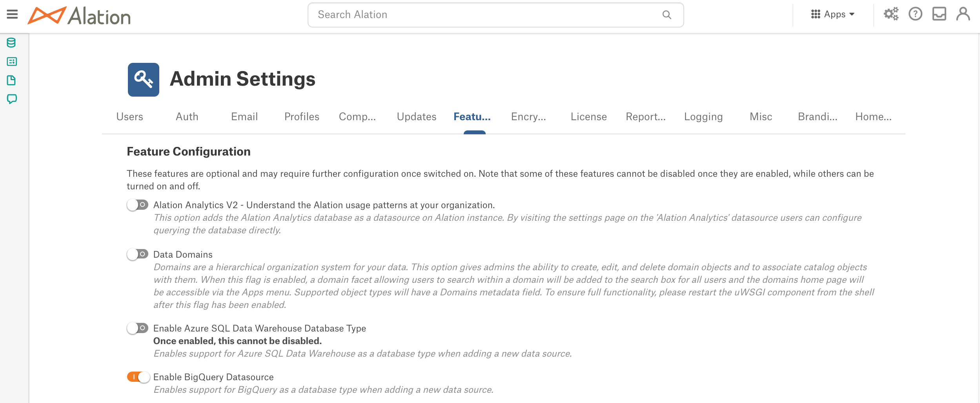Open the Updates tab
Viewport: 980px width, 403px height.
[417, 117]
